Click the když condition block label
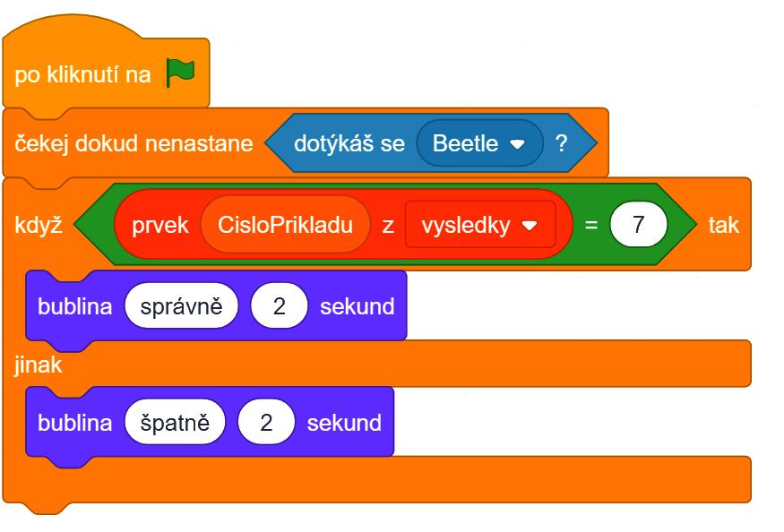 pyautogui.click(x=39, y=225)
